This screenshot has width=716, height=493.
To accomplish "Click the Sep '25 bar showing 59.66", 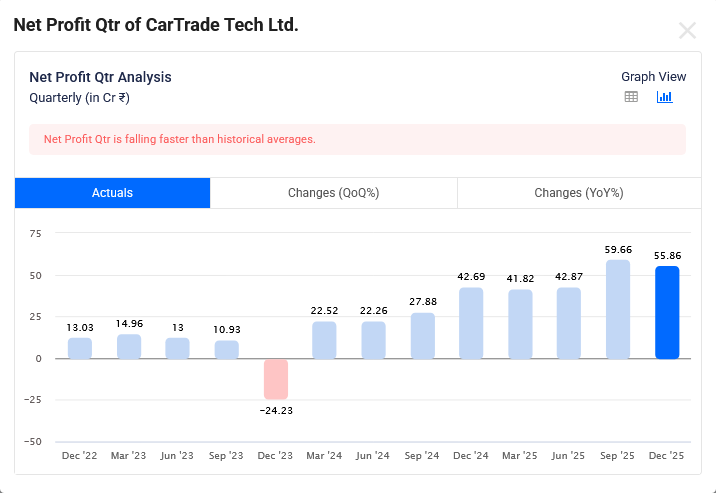I will [618, 309].
